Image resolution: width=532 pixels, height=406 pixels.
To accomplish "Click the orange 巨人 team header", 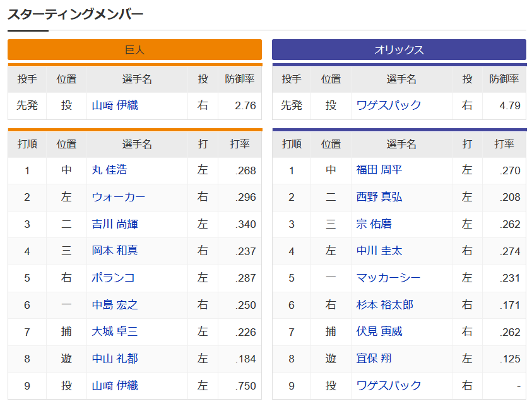I will tap(134, 49).
